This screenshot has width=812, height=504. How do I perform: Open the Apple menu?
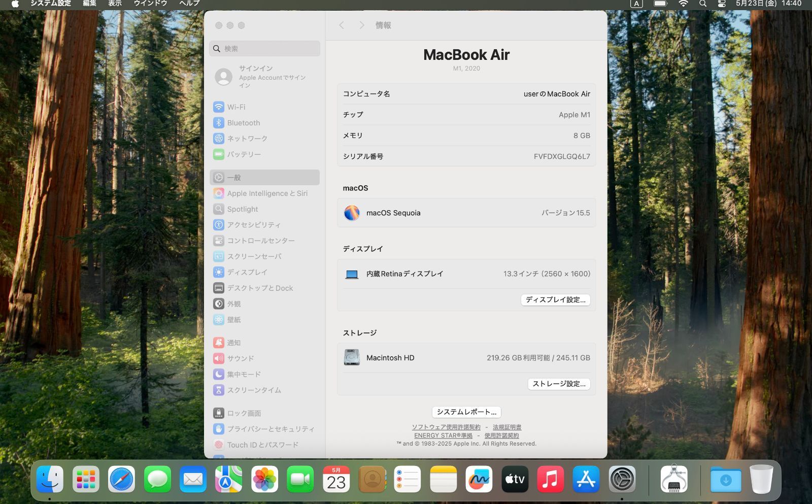coord(15,4)
